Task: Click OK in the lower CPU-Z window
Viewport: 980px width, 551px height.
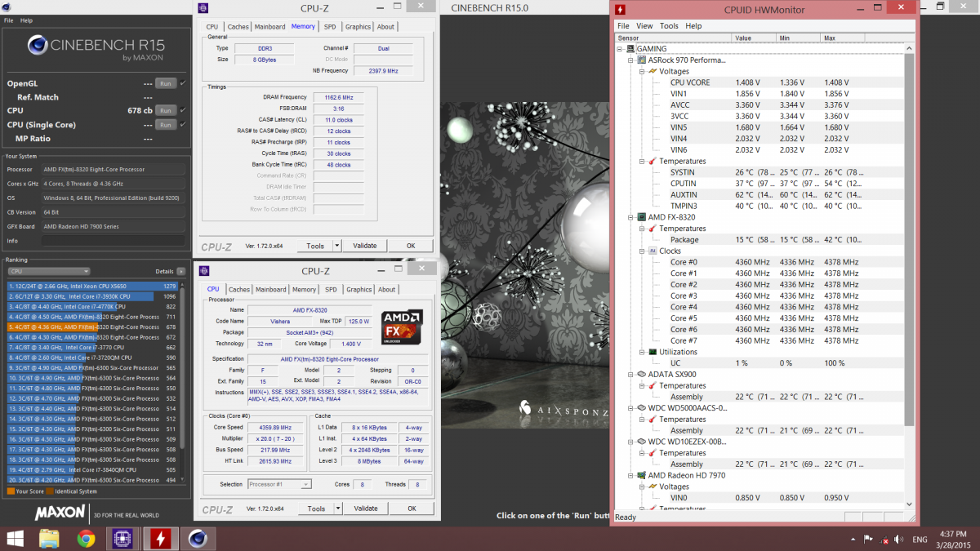Action: pyautogui.click(x=411, y=509)
